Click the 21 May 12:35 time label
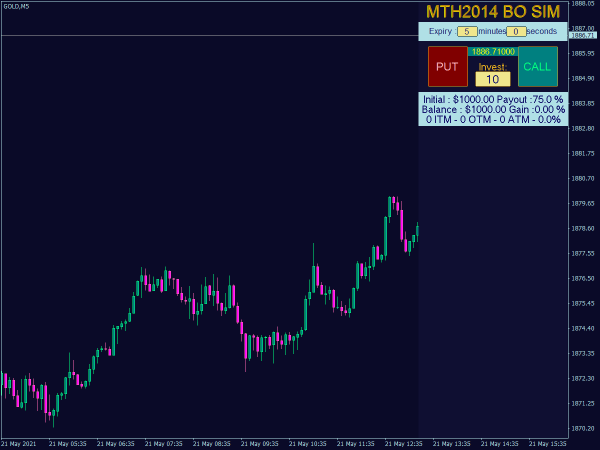The width and height of the screenshot is (600, 450). [x=403, y=444]
